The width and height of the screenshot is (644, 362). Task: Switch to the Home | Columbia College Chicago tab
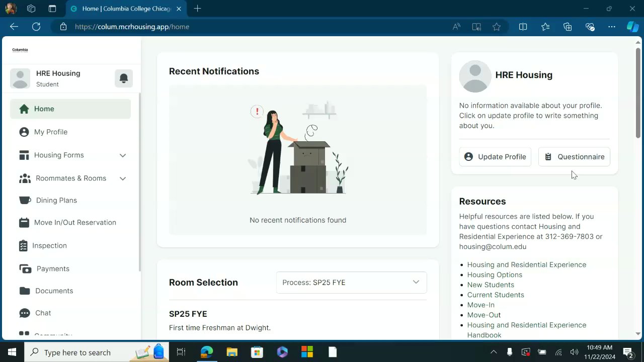point(126,9)
